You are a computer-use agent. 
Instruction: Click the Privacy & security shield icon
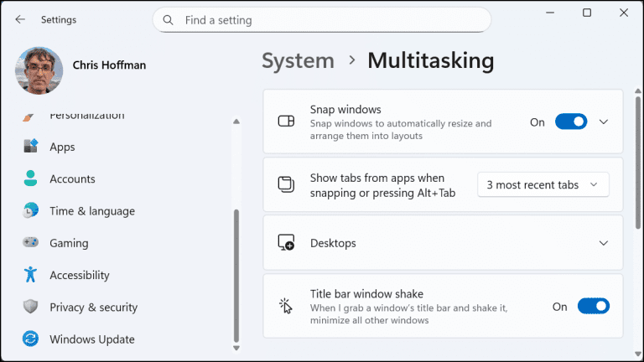31,308
